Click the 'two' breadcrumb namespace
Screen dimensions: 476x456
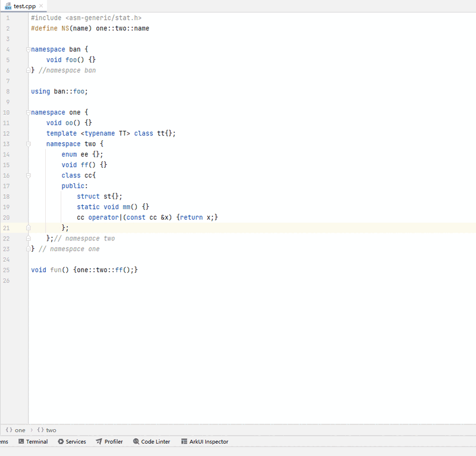click(x=51, y=430)
